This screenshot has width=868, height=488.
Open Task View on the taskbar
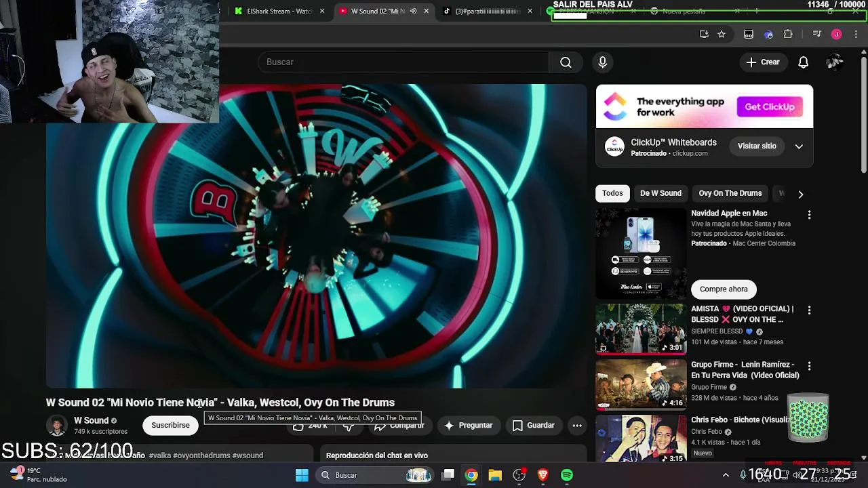click(448, 475)
